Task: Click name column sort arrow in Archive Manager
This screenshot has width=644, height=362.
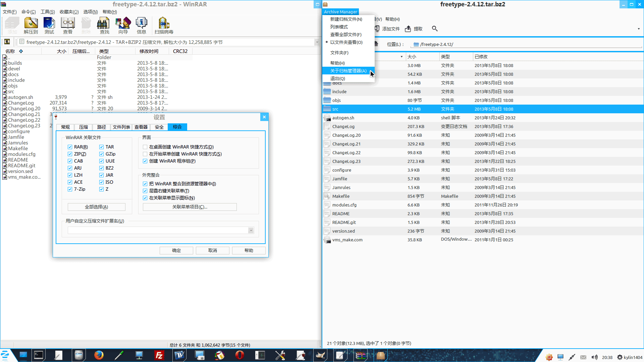Action: tap(401, 57)
